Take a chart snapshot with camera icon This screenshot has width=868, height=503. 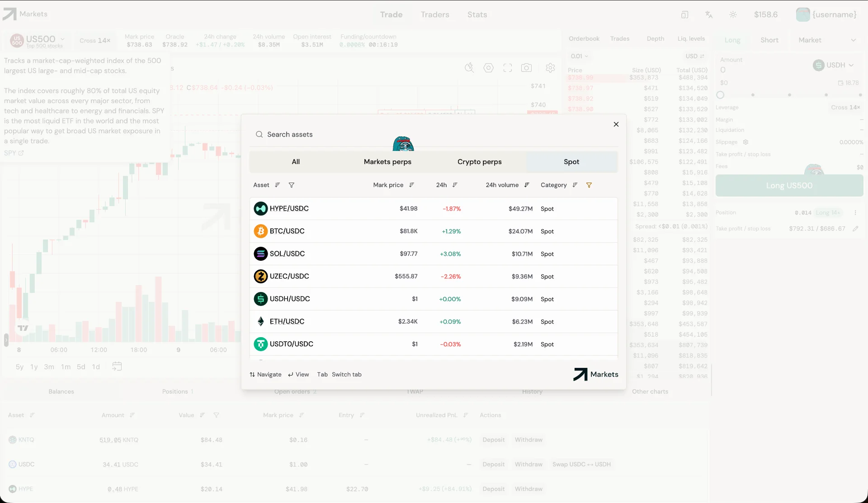click(526, 68)
